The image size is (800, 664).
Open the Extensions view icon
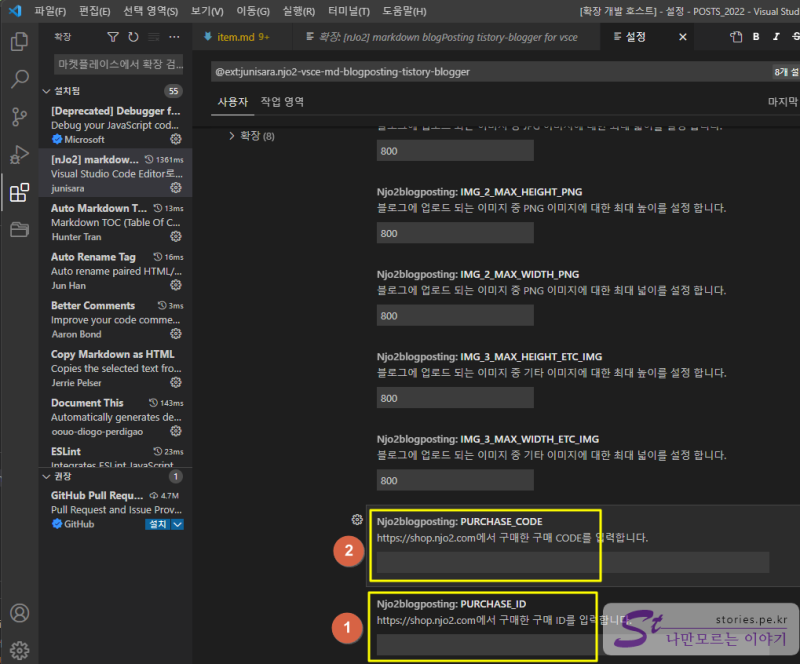[19, 192]
